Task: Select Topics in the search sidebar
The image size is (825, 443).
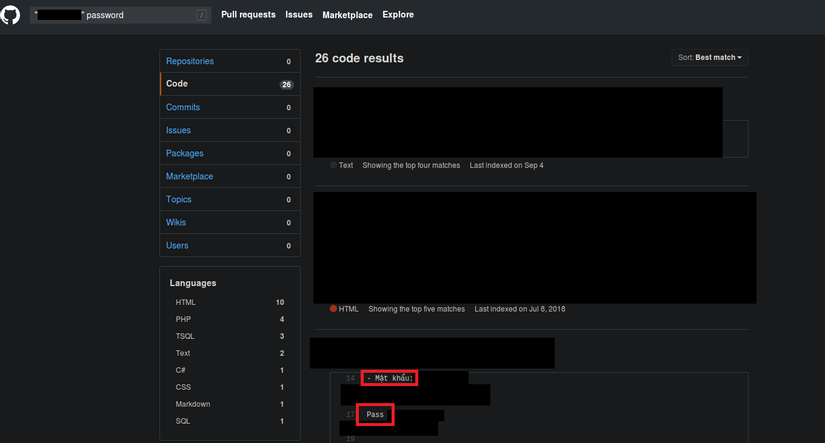Action: click(x=230, y=199)
